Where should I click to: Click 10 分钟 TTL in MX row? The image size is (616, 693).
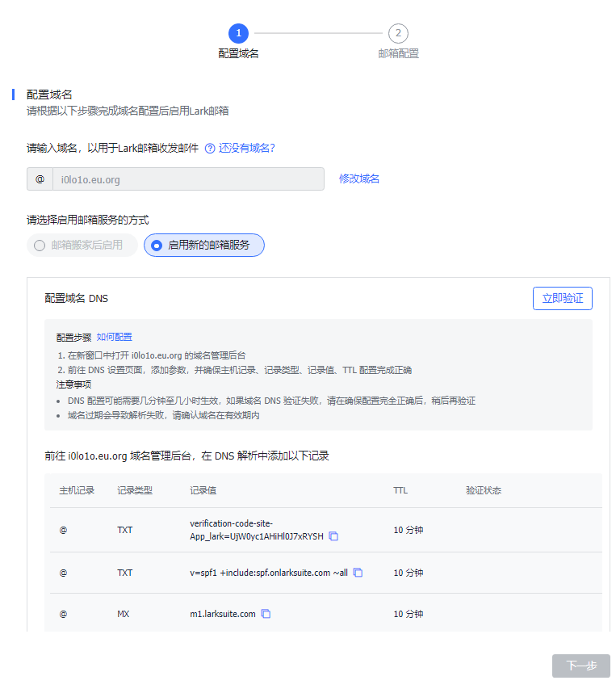tap(409, 614)
